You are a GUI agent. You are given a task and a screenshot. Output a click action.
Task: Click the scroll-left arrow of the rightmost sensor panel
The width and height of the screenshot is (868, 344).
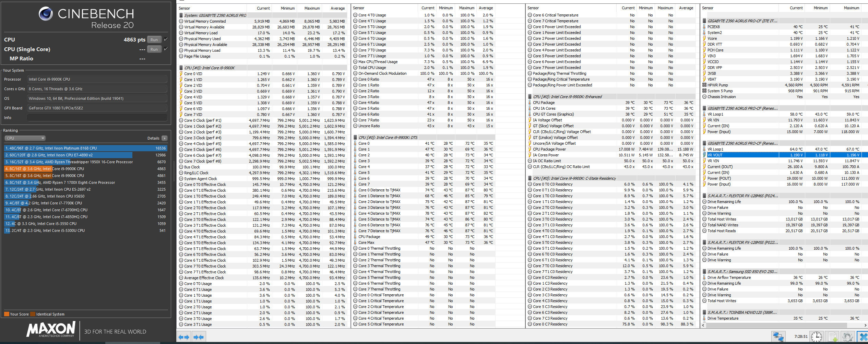(x=704, y=325)
